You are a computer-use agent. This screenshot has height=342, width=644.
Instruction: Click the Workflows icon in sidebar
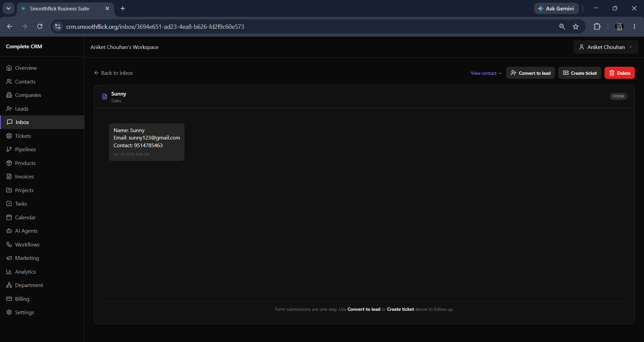pos(9,244)
